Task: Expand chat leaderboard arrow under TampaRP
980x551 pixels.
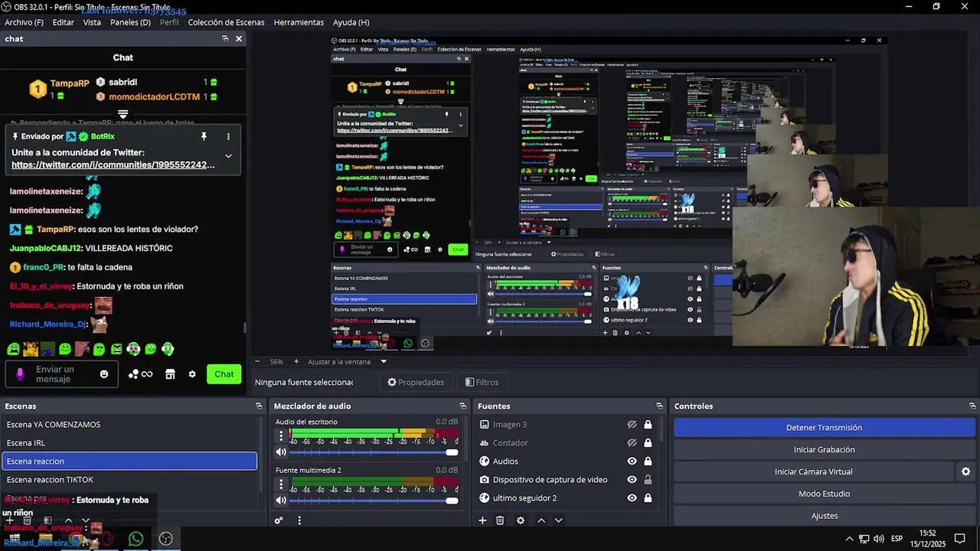Action: click(122, 114)
